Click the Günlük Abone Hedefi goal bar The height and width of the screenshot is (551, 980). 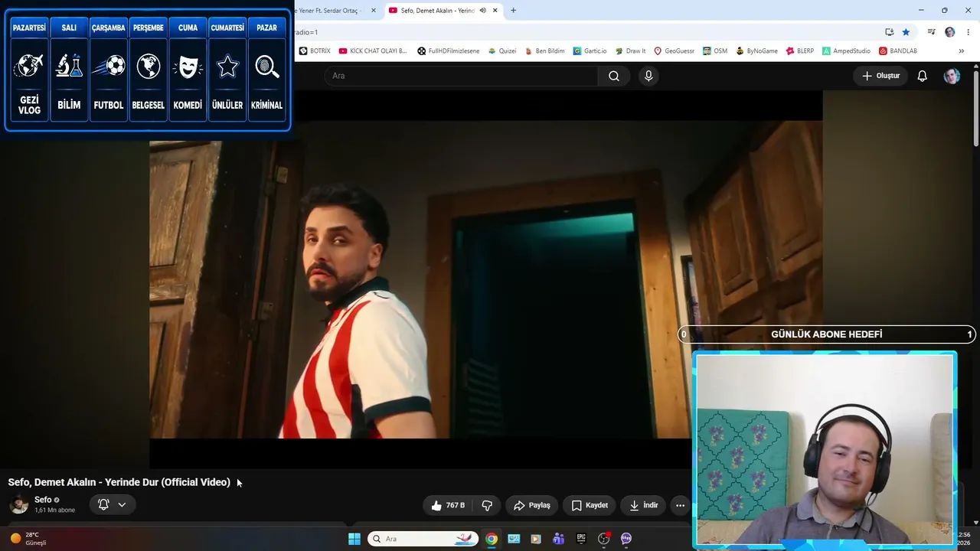tap(827, 334)
